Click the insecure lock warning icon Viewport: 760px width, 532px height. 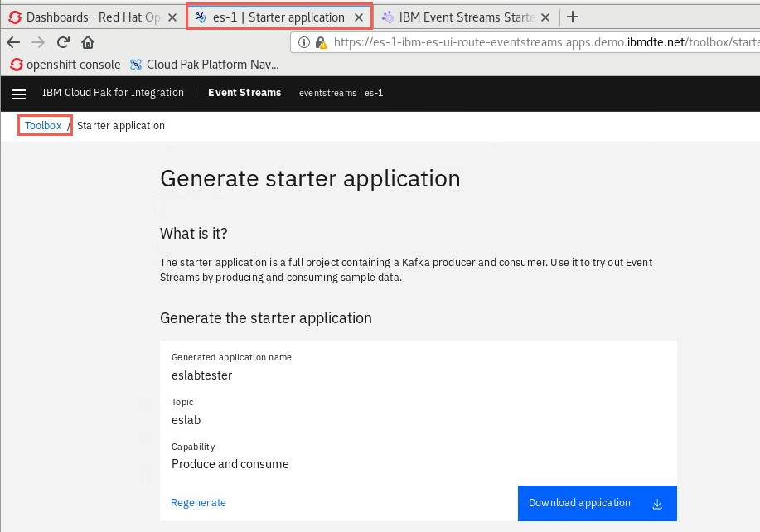[x=321, y=42]
